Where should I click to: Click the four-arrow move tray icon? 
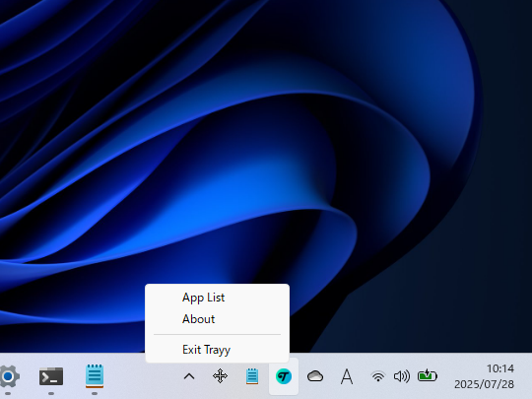coord(220,376)
